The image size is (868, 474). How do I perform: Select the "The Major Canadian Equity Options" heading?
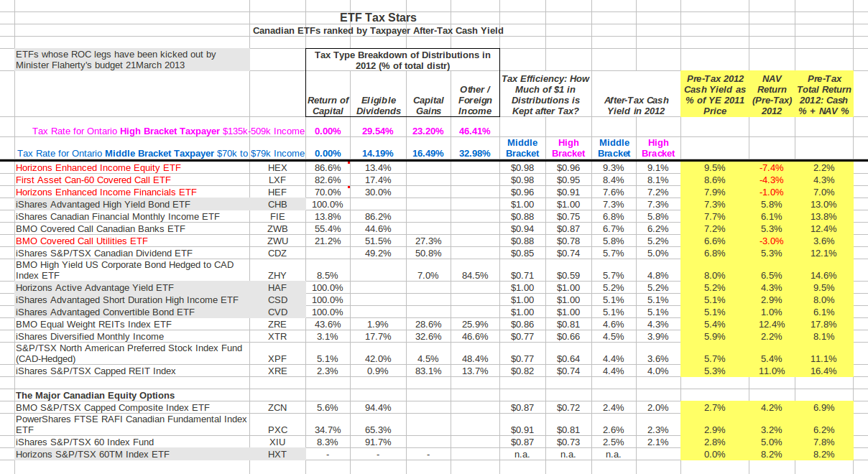pos(94,396)
